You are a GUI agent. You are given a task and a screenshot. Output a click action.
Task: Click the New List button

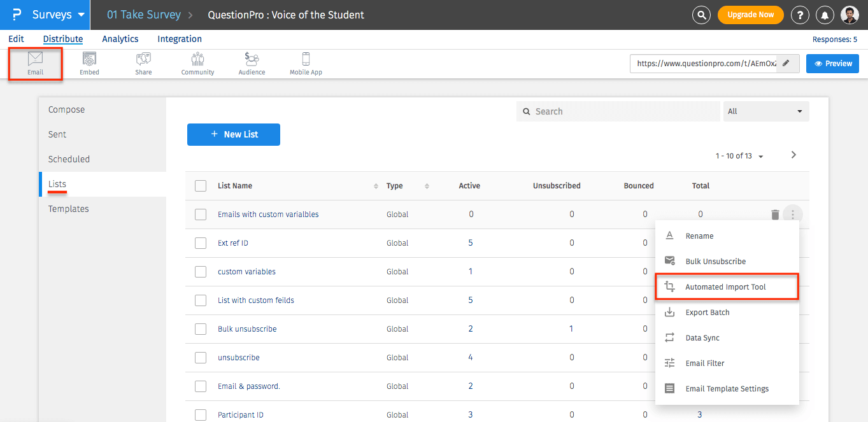[233, 134]
